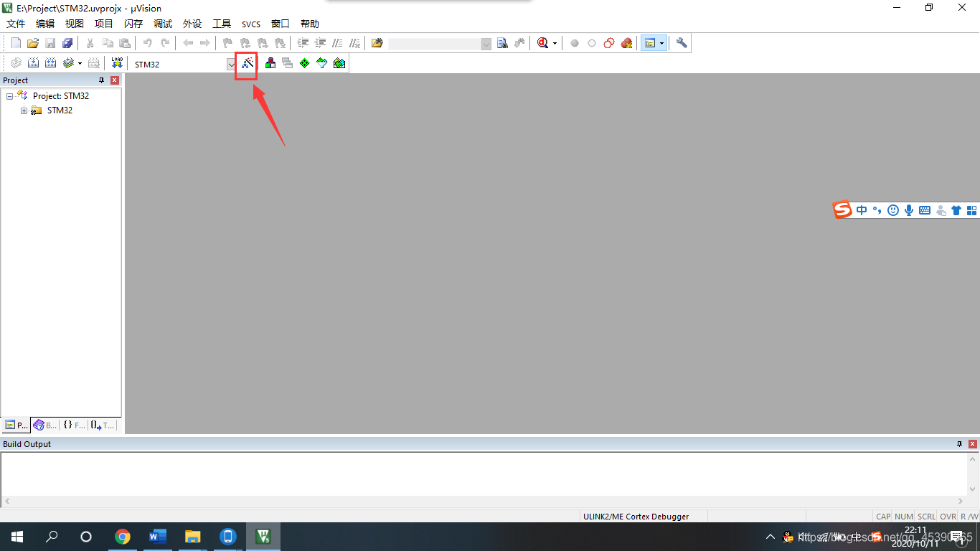
Task: Open the Windows Start menu
Action: [17, 537]
